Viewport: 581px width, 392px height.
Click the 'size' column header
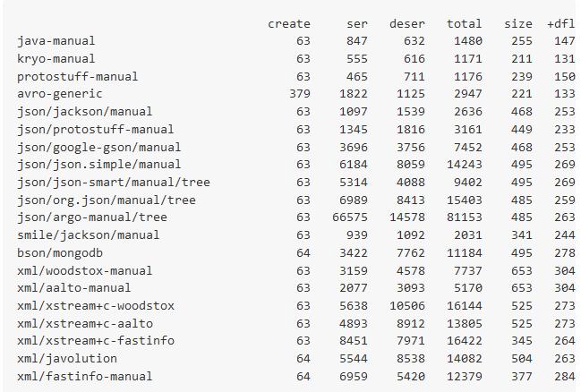(x=518, y=23)
